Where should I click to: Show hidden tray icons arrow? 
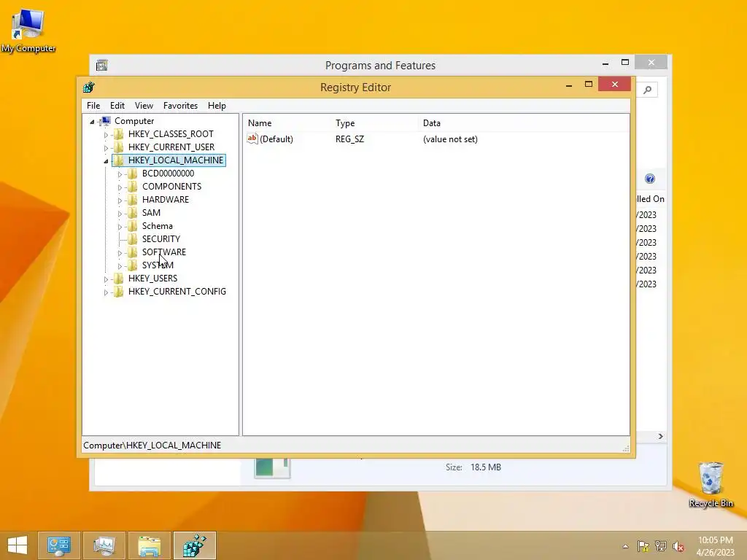[x=625, y=546]
